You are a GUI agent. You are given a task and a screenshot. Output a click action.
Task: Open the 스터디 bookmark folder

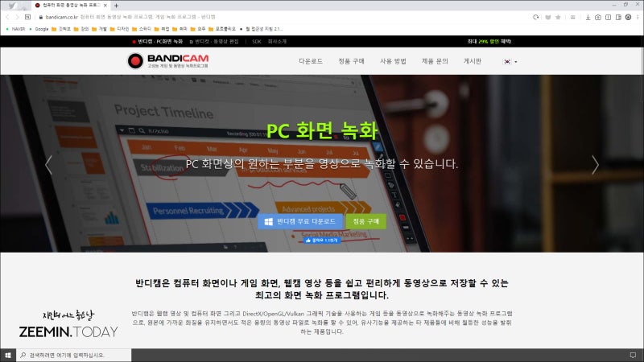[x=142, y=29]
